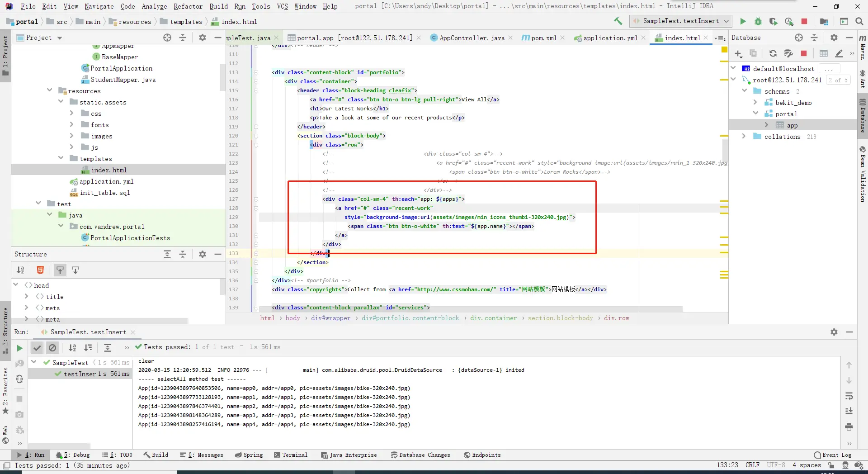
Task: Click sort alphabetically icon in test runner toolbar
Action: 72,347
